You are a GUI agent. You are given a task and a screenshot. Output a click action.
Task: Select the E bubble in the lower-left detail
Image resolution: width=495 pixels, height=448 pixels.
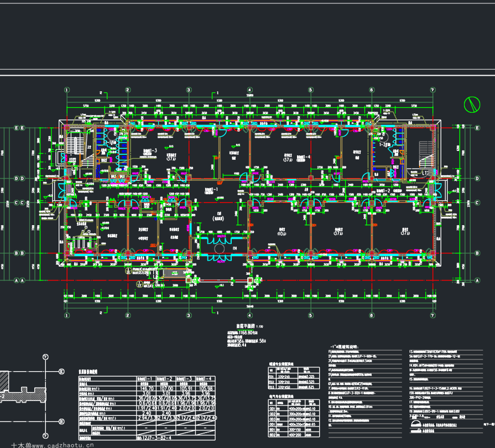click(x=61, y=372)
